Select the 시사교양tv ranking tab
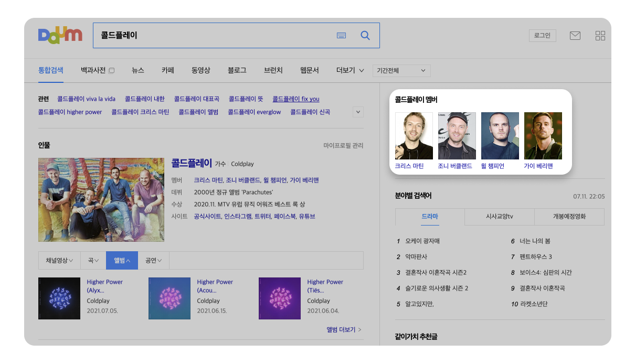635x364 pixels. click(x=500, y=217)
